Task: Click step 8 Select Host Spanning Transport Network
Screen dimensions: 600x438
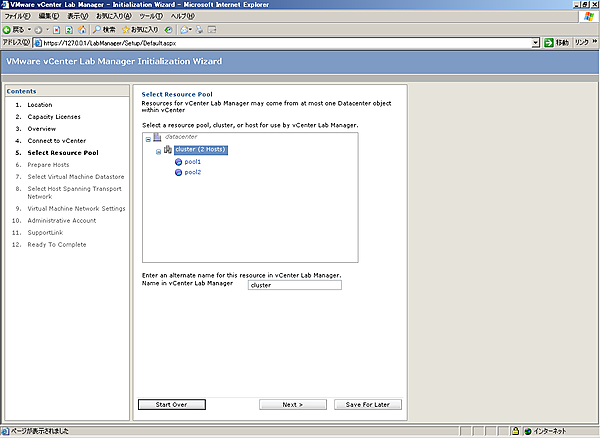Action: click(75, 192)
